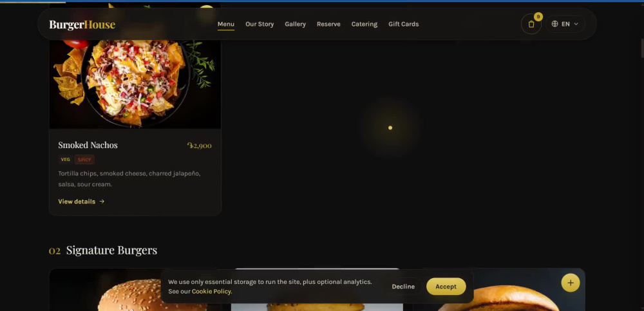Click the arrow next to View details

coord(102,202)
